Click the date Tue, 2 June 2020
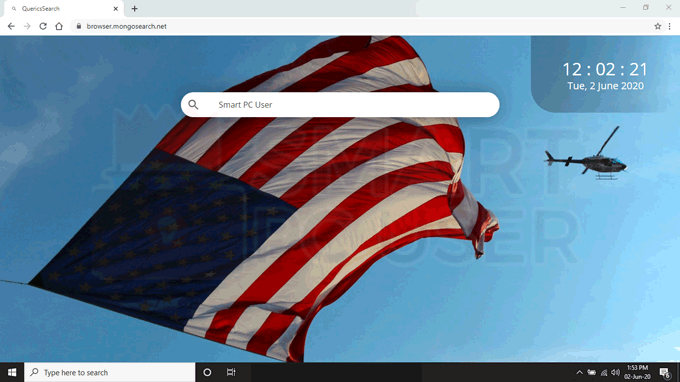This screenshot has width=680, height=382. click(605, 86)
